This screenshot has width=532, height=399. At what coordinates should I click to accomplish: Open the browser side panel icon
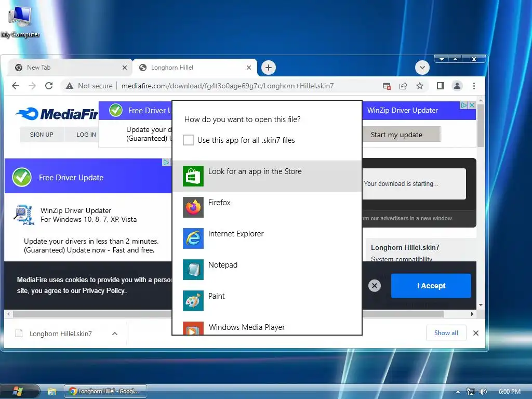click(x=441, y=86)
